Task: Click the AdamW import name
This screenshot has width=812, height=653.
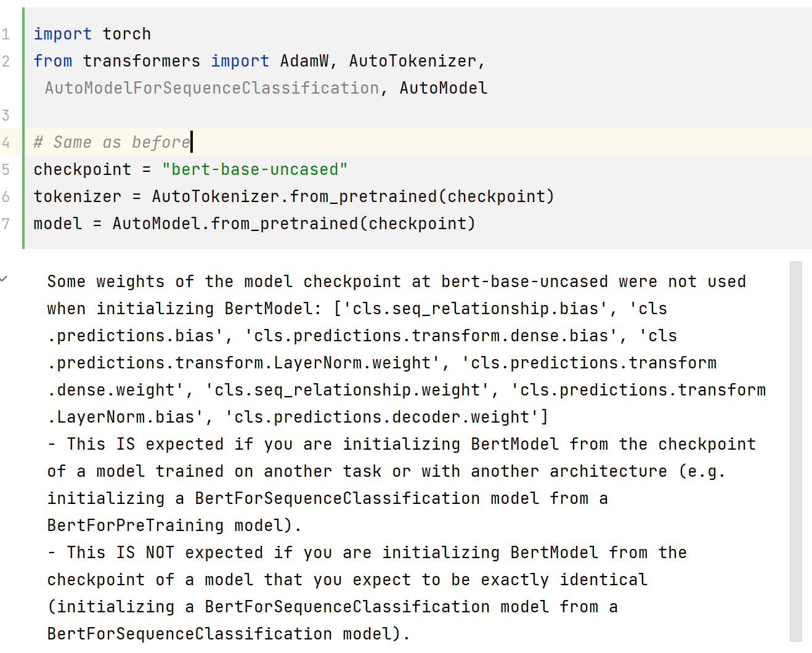Action: click(304, 61)
